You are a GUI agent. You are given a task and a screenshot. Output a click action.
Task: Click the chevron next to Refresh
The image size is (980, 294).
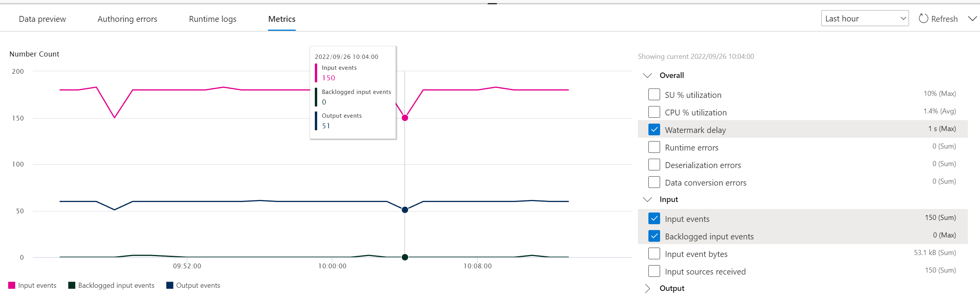[x=973, y=18]
